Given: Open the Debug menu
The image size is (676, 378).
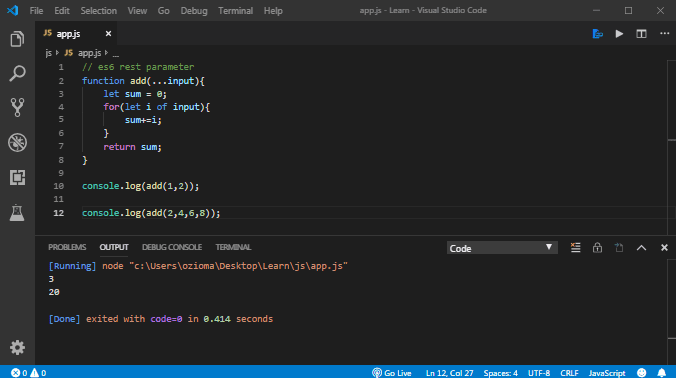Looking at the screenshot, I should (x=194, y=11).
